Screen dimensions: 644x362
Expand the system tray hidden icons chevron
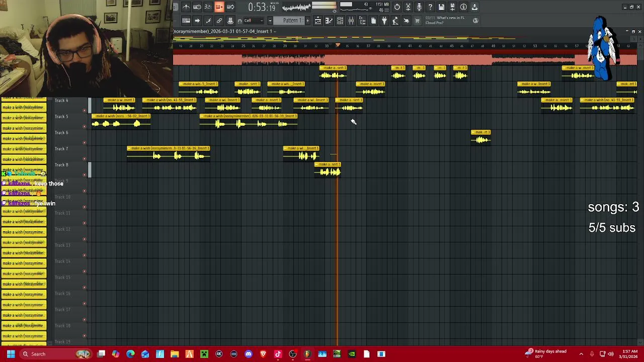point(581,354)
